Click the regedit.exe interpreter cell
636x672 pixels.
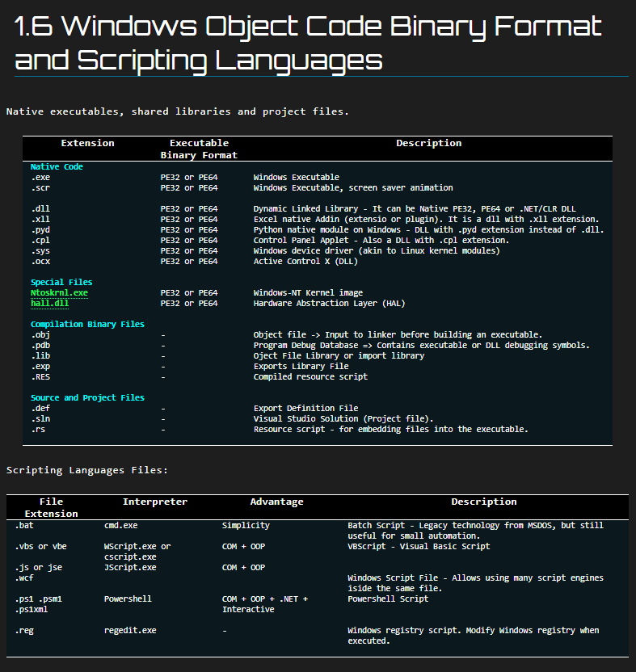click(x=130, y=631)
